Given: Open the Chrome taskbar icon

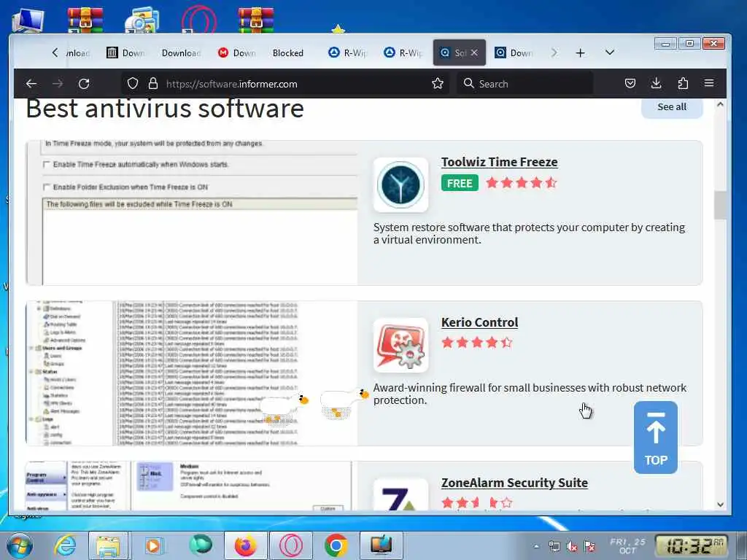Looking at the screenshot, I should (336, 545).
